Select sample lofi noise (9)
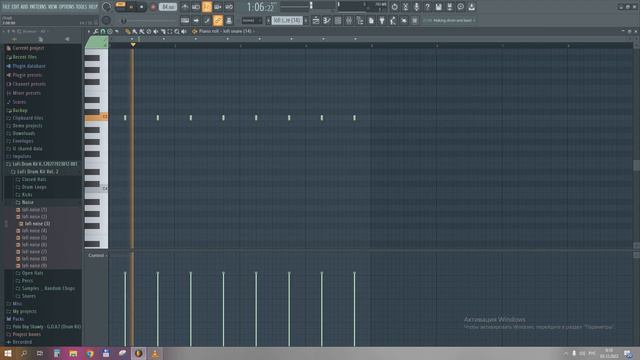Viewport: 640px width, 360px height. [34, 266]
